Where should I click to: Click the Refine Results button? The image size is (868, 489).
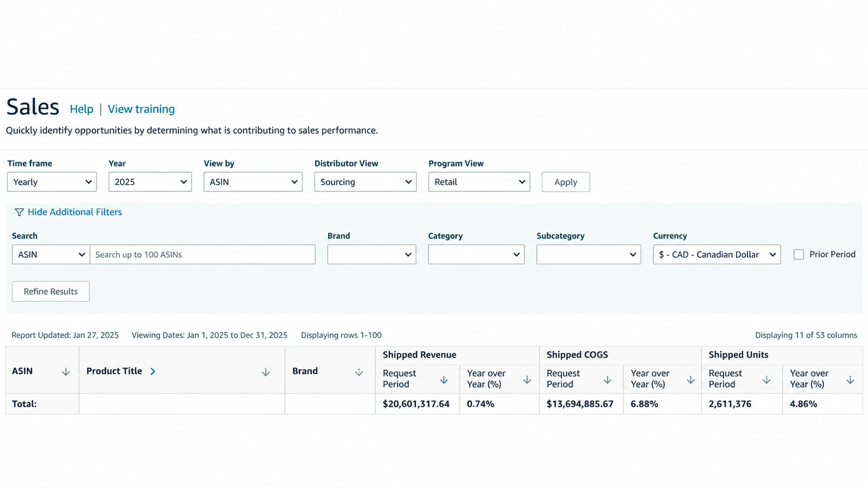[51, 292]
